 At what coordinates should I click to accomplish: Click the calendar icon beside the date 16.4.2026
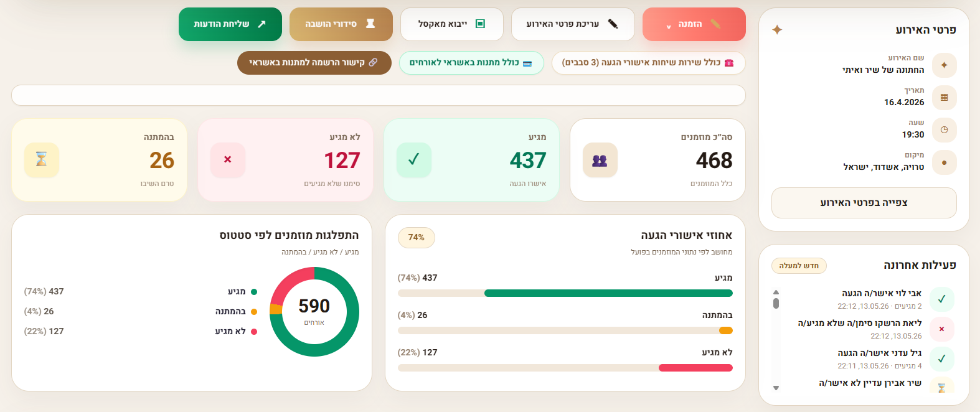[x=944, y=98]
